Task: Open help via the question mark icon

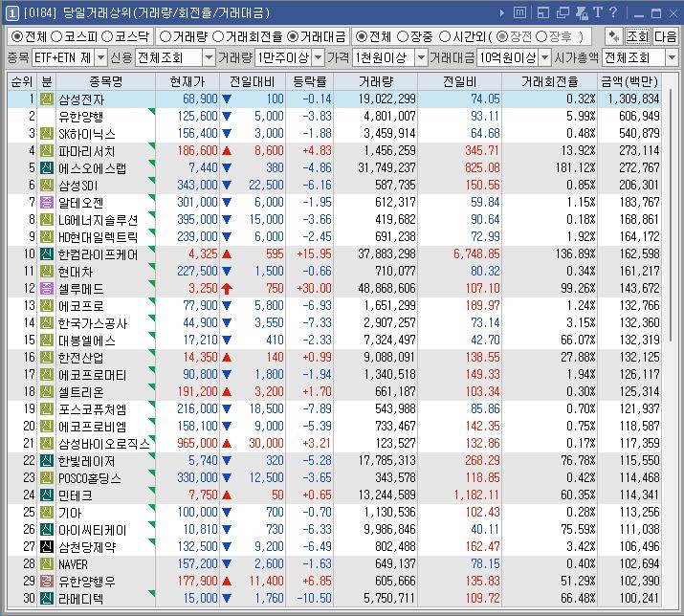Action: [613, 12]
